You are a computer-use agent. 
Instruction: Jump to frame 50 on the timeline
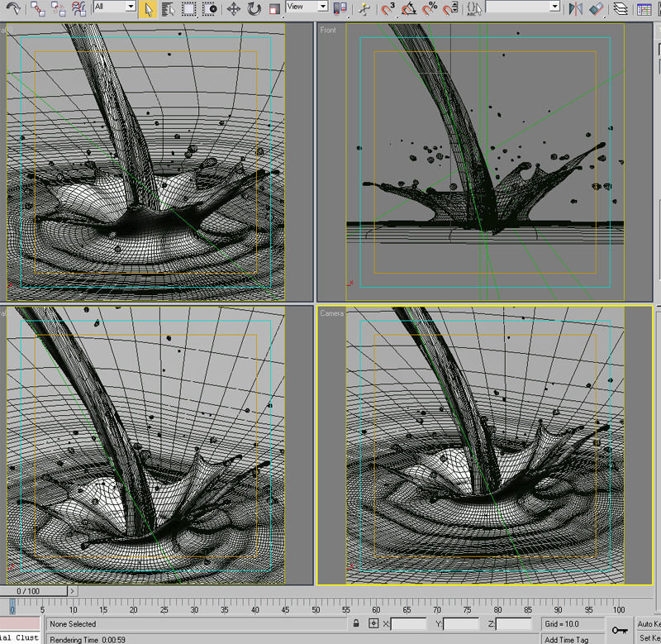[x=316, y=609]
